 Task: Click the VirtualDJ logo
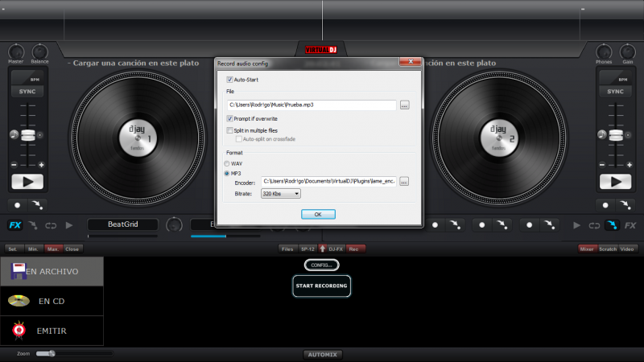click(x=320, y=50)
